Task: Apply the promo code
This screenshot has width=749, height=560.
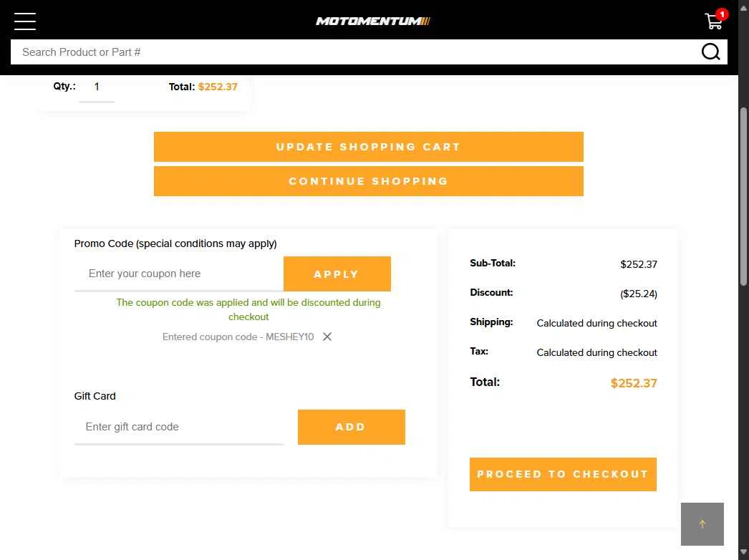Action: (337, 274)
